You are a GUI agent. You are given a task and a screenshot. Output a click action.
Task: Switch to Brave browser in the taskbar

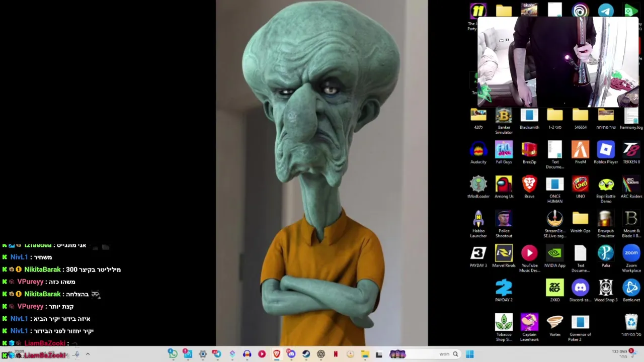[x=276, y=354]
